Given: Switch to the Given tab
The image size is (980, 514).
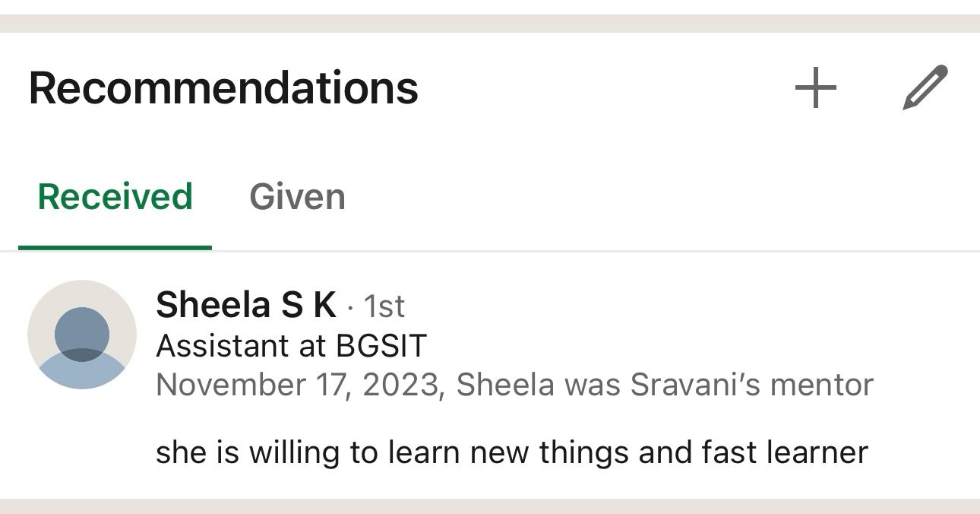Looking at the screenshot, I should [x=297, y=197].
